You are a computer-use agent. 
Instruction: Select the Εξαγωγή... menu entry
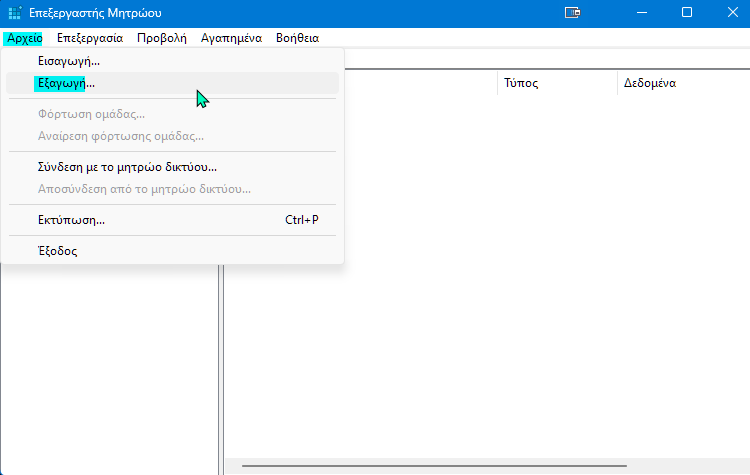pos(66,83)
